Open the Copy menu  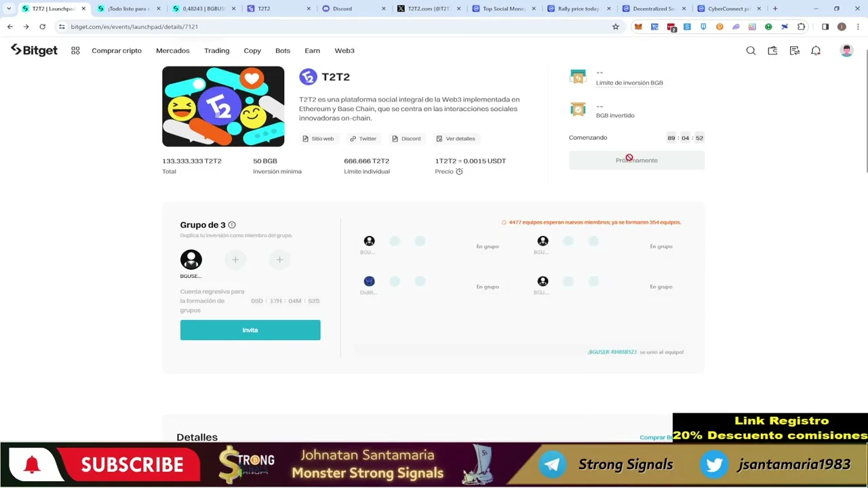(x=252, y=51)
